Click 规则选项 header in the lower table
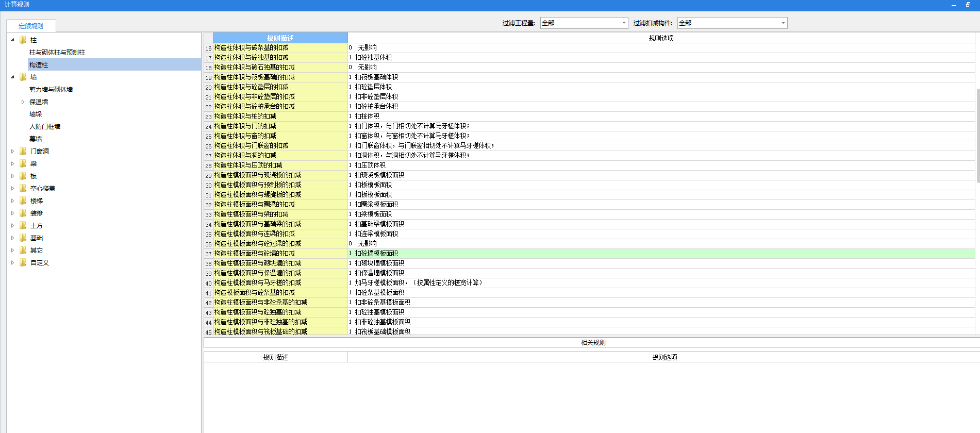The image size is (980, 433). [x=665, y=357]
